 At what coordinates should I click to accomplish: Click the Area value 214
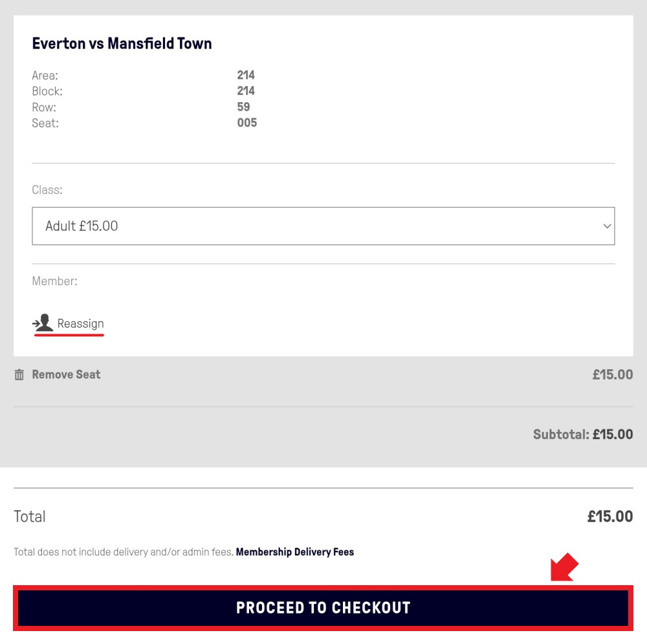(x=246, y=75)
